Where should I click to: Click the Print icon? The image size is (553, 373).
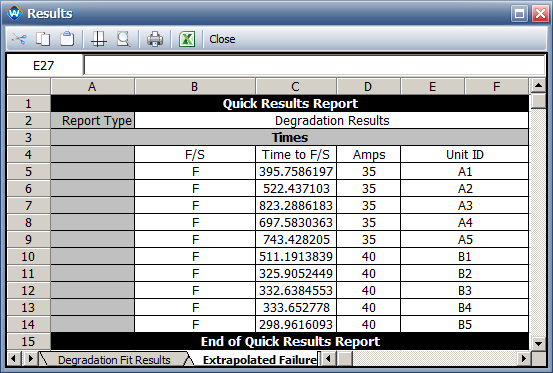pos(155,39)
